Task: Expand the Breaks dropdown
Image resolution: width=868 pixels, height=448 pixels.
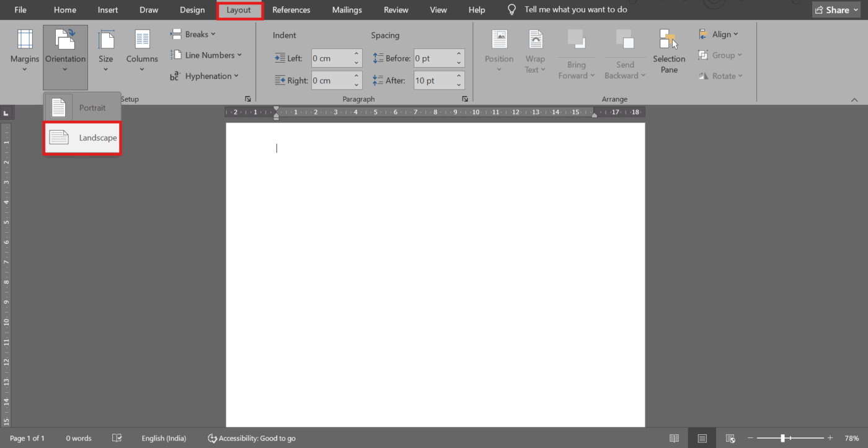Action: 193,34
